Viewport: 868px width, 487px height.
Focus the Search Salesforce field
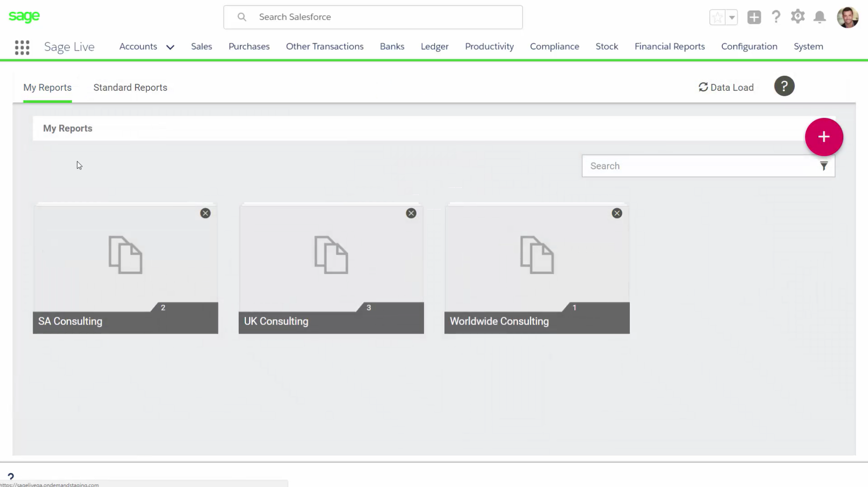tap(373, 17)
